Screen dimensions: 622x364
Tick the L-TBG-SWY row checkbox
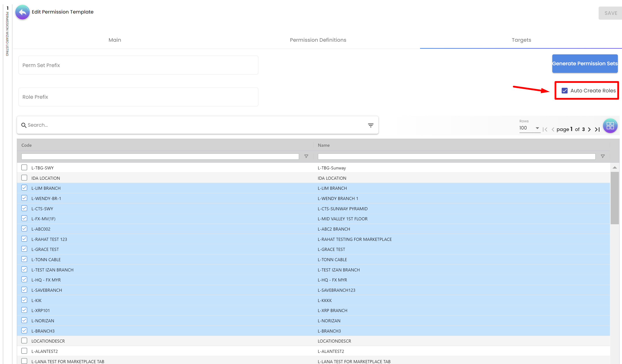24,167
